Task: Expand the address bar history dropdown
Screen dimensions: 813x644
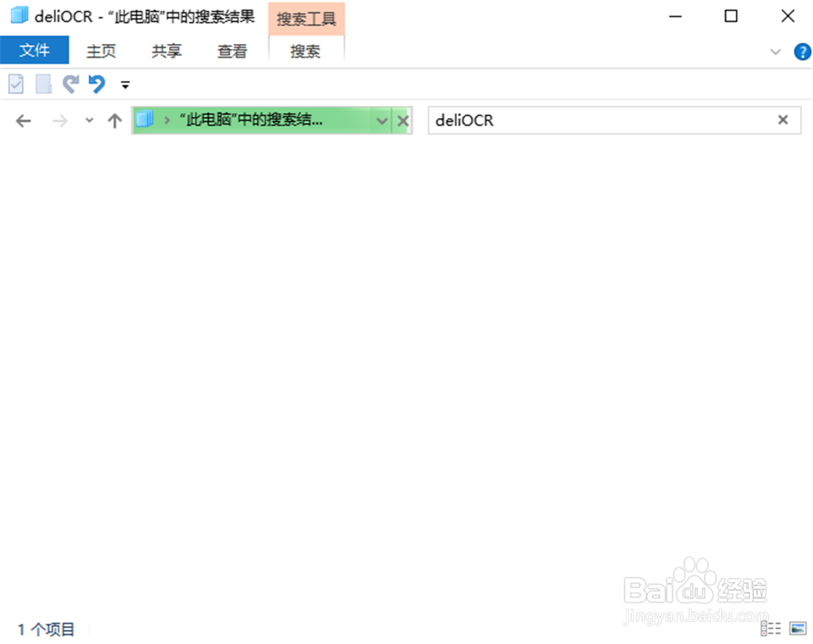Action: pos(382,121)
